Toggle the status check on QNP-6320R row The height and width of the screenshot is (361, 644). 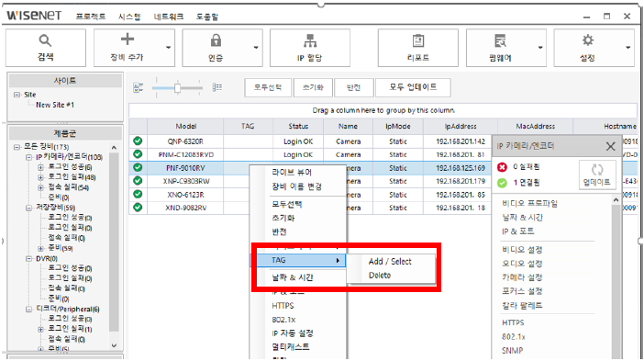click(x=138, y=141)
